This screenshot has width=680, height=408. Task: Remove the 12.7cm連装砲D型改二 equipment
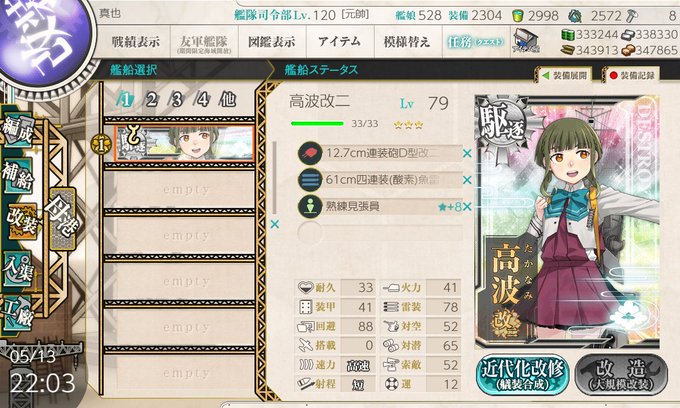[x=467, y=153]
